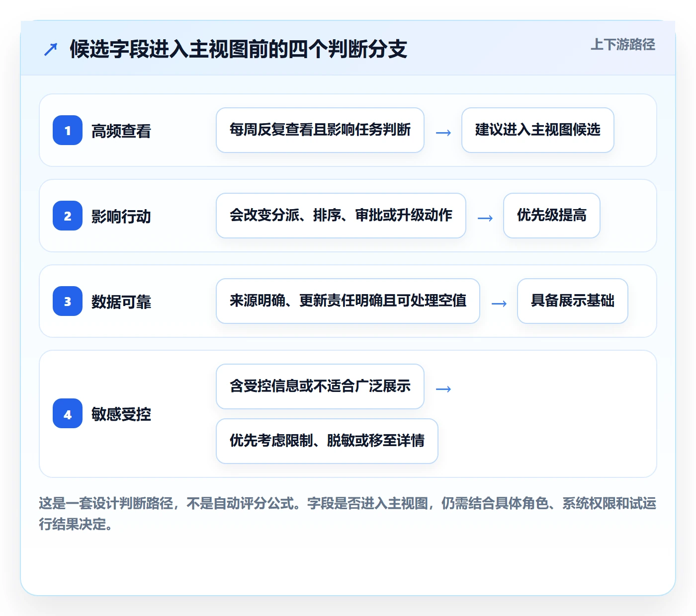Click the 来源明确、更新责任明确且可处理空值 condition box
Image resolution: width=696 pixels, height=616 pixels.
coord(348,301)
